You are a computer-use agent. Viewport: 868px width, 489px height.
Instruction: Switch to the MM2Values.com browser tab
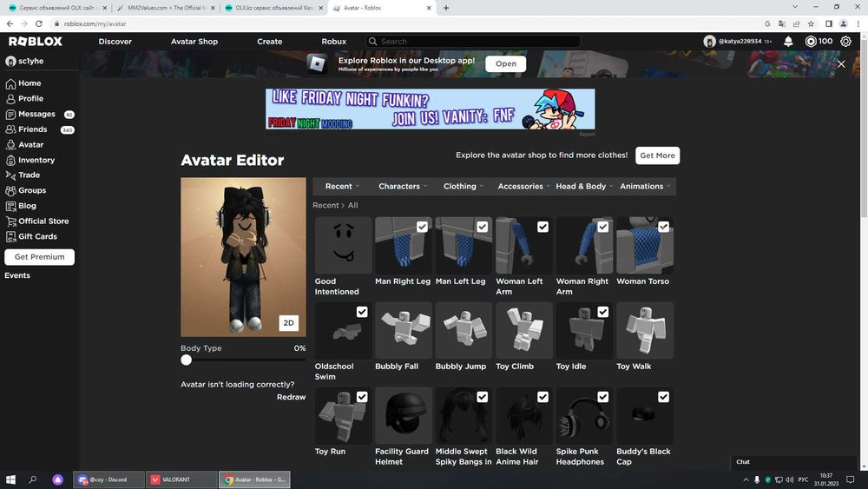tap(165, 8)
